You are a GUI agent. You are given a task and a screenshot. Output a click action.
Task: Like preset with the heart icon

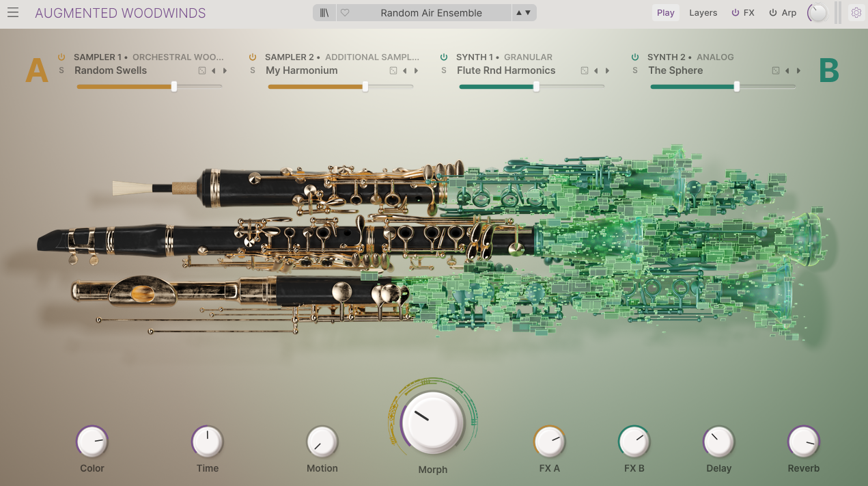click(345, 13)
